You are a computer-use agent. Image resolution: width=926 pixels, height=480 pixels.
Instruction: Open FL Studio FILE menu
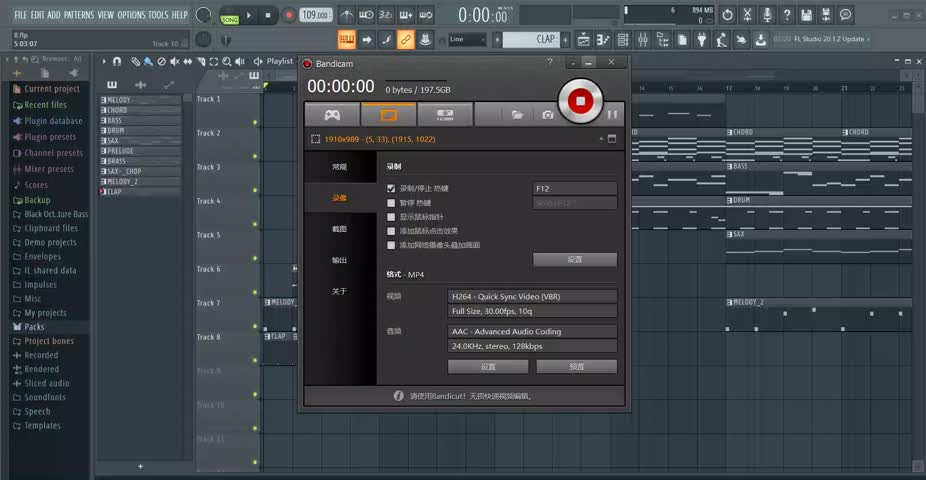click(20, 15)
